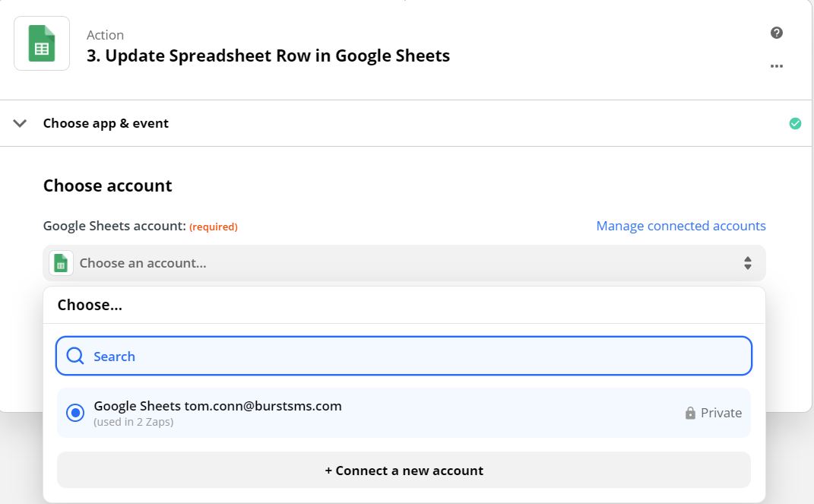Click the Private lock icon
Screen dimensions: 814x504
point(690,414)
